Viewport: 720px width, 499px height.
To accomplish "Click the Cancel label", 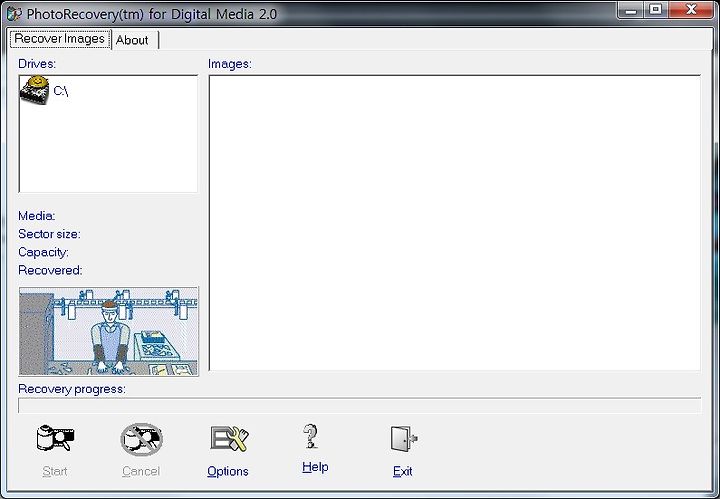I will (141, 471).
